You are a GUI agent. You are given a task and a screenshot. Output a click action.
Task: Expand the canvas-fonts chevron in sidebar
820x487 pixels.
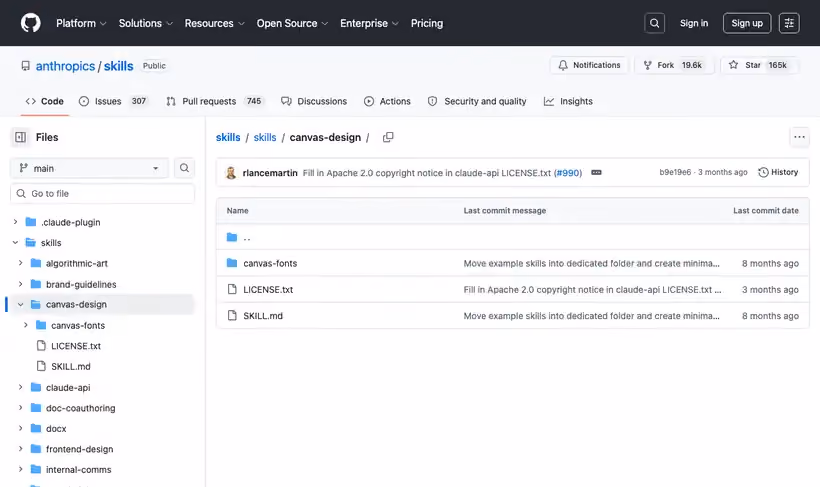(26, 325)
